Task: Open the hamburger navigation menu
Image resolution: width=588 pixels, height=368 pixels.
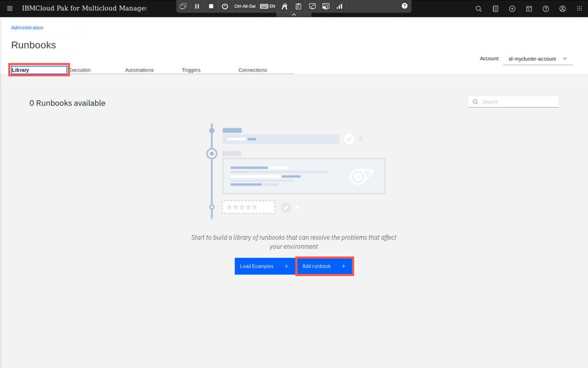Action: click(10, 8)
